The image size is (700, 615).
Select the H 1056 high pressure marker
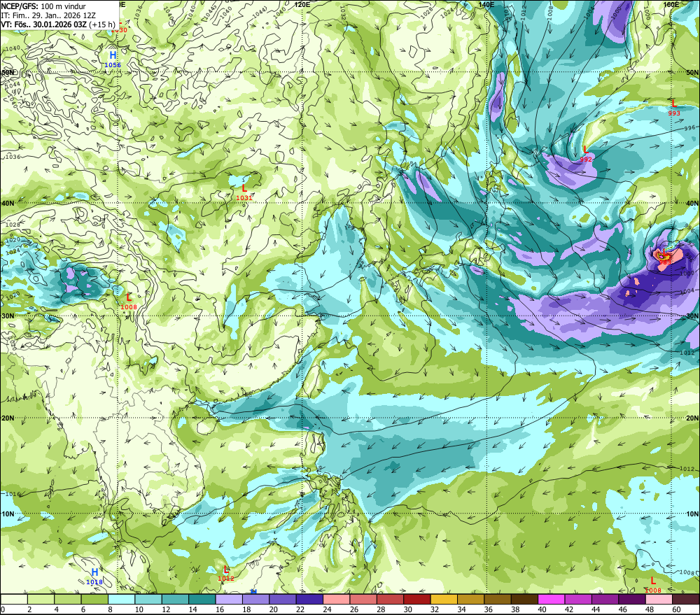pos(113,59)
